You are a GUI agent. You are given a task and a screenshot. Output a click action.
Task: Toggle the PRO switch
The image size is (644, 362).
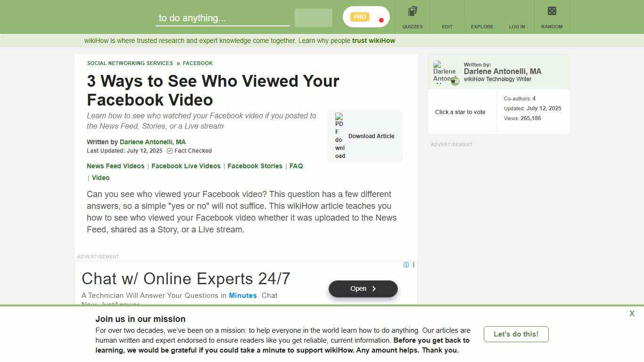point(365,16)
